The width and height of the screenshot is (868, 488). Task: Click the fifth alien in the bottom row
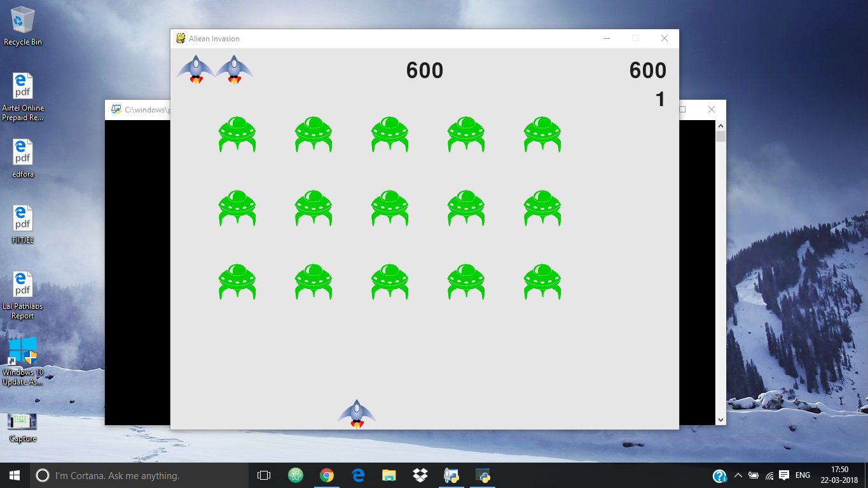click(x=542, y=281)
